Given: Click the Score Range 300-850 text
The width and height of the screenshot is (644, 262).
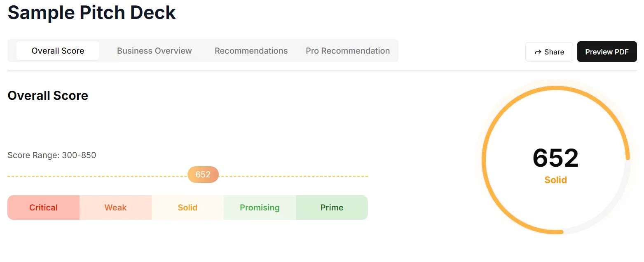Looking at the screenshot, I should pos(52,156).
